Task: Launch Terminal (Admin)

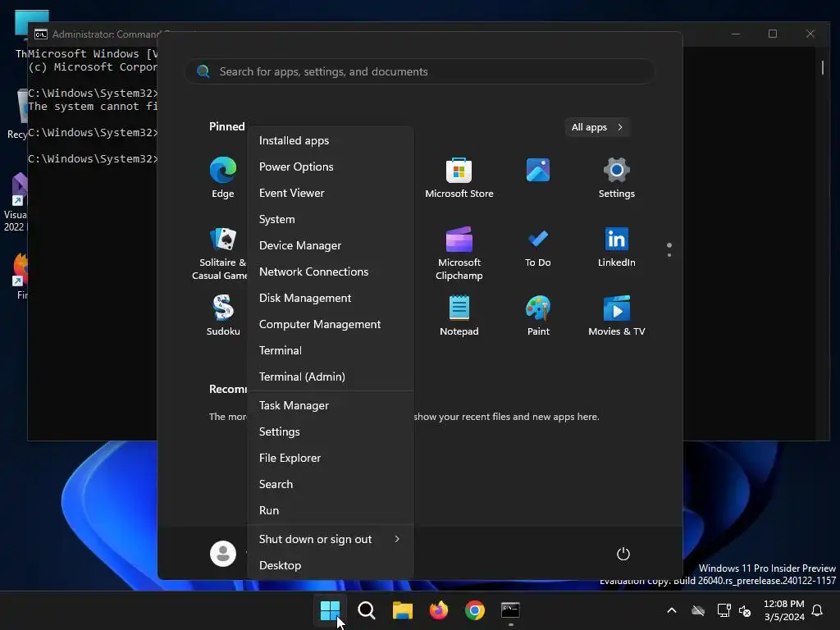Action: click(330, 377)
